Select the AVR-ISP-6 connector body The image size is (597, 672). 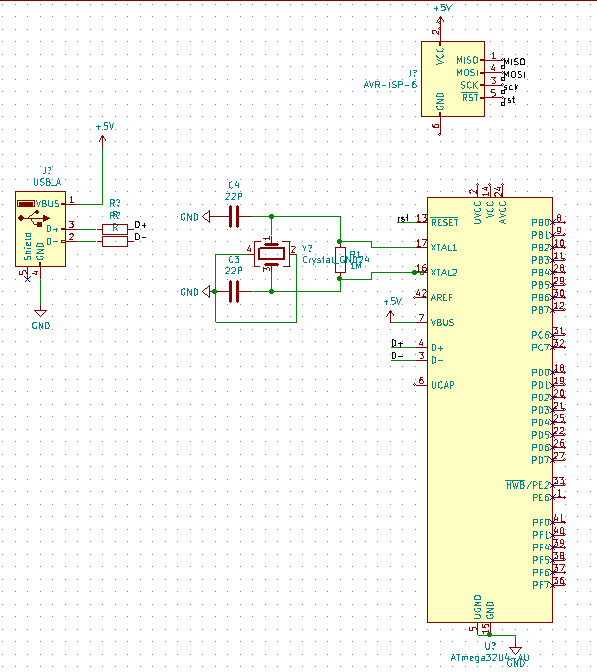pos(453,79)
